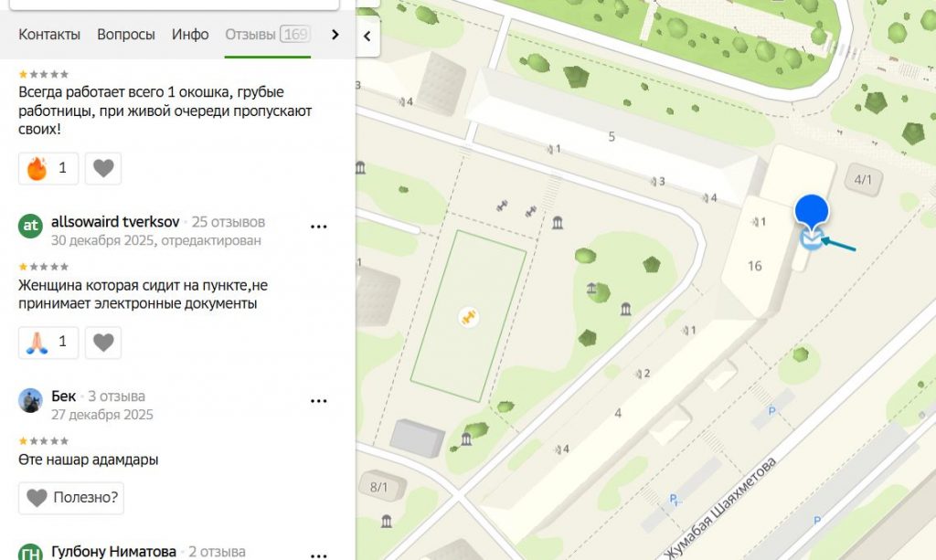Image resolution: width=936 pixels, height=560 pixels.
Task: Select building 16 on the map
Action: pyautogui.click(x=754, y=266)
